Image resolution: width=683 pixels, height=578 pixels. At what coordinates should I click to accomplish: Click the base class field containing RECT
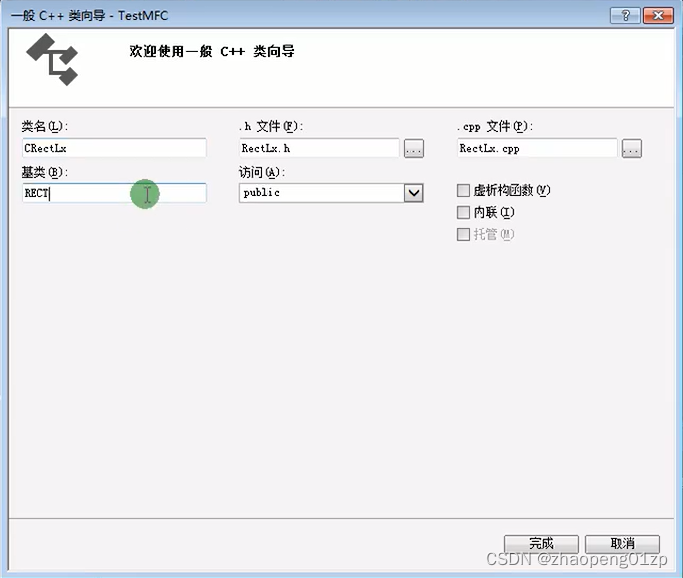114,193
